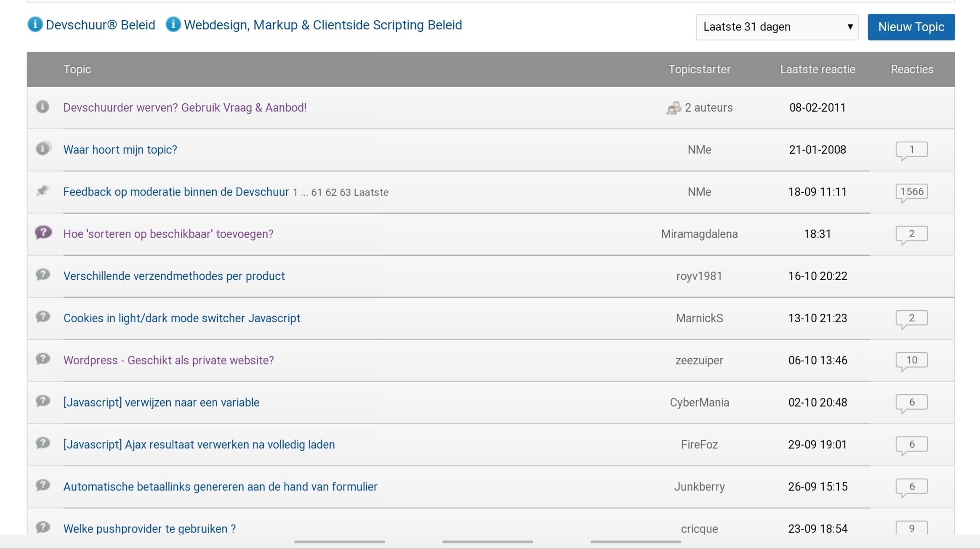Click topicstarter name CyberMania
The image size is (980, 549).
699,402
